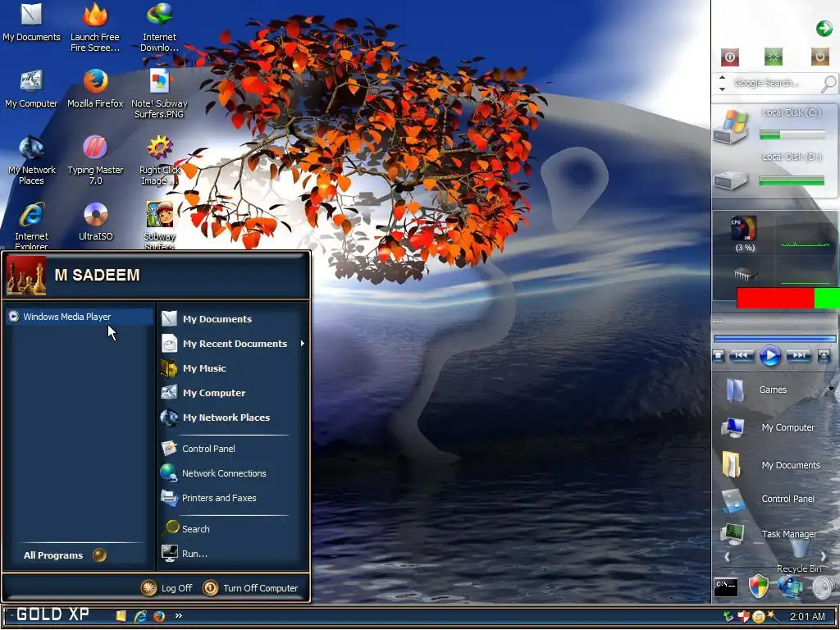
Task: Click the sidebar green arrow icon
Action: click(x=824, y=29)
